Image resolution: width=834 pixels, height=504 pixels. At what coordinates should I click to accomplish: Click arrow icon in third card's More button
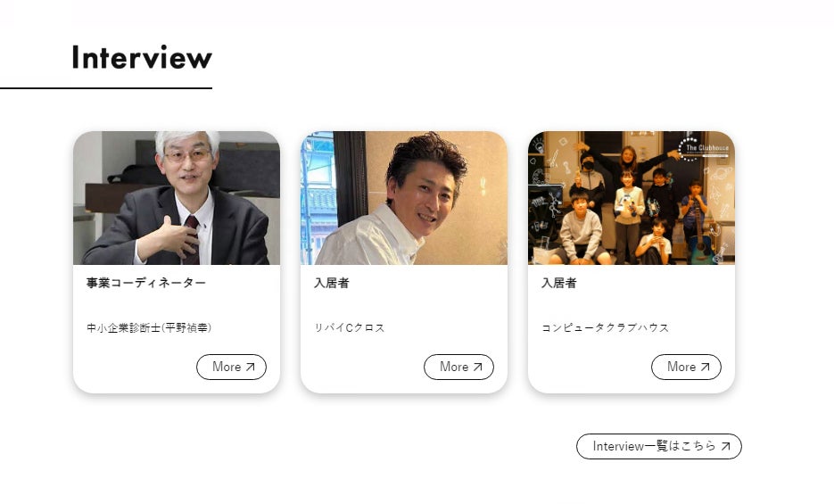click(706, 367)
